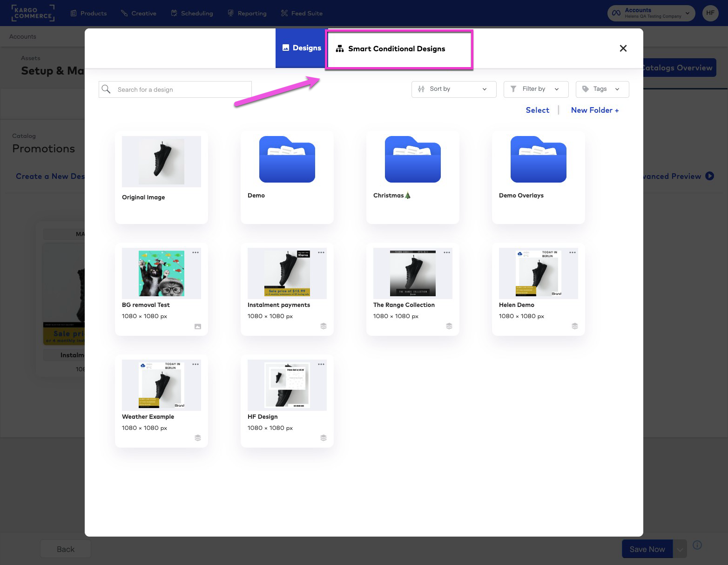Open three-dot menu on BG removal Test
Screen dimensions: 728x565
[x=195, y=252]
